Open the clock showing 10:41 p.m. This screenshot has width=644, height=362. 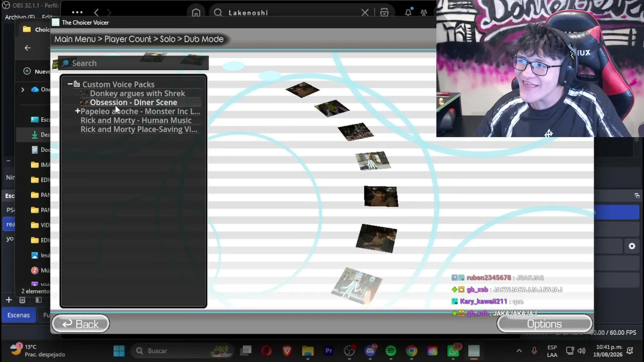[607, 350]
